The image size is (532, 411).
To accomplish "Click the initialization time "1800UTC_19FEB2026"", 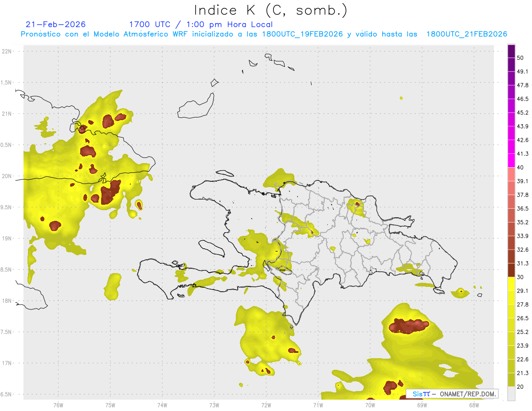I will (x=302, y=34).
